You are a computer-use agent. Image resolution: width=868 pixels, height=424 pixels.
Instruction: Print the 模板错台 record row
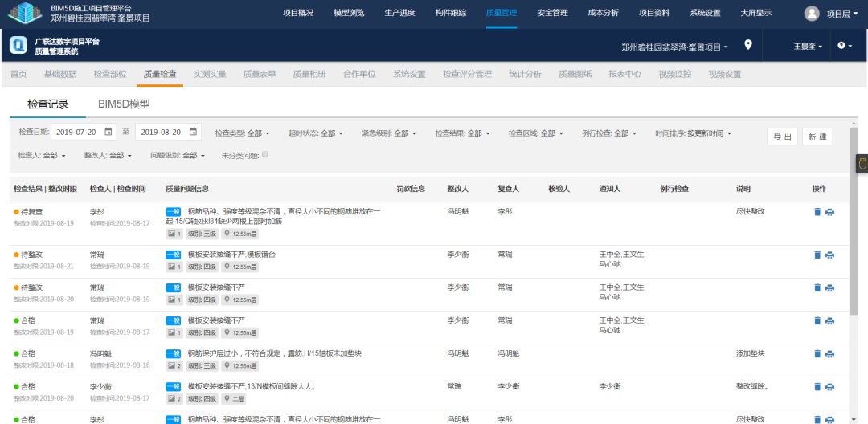[829, 255]
